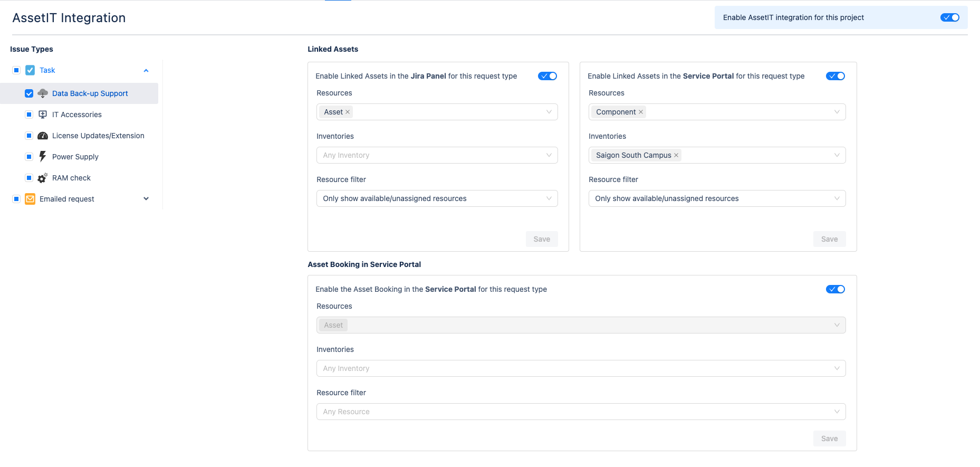980x467 pixels.
Task: Click the Task issue type icon
Action: coord(30,70)
